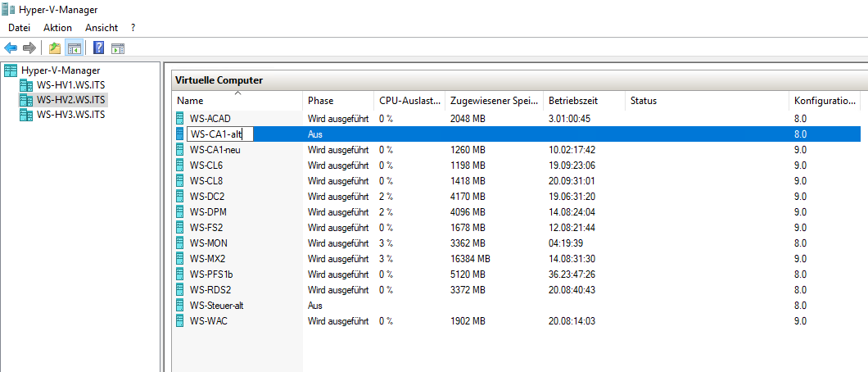Screen dimensions: 868x372
Task: Select the Hyper-V-Manager root tree node
Action: (61, 70)
